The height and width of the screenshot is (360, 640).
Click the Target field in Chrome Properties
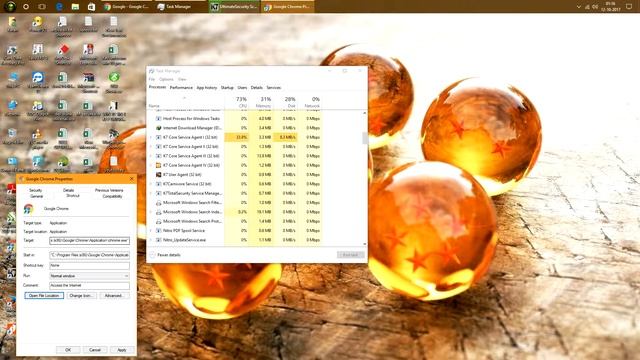tap(89, 241)
